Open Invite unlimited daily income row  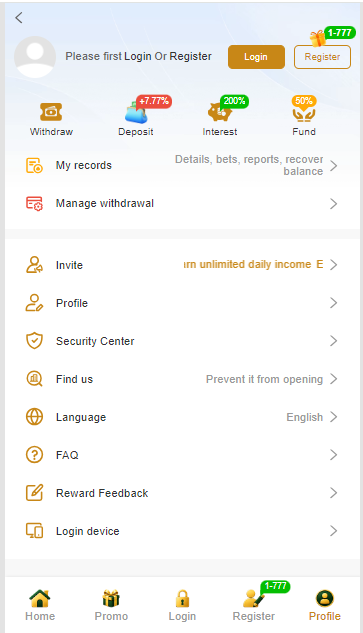point(182,265)
